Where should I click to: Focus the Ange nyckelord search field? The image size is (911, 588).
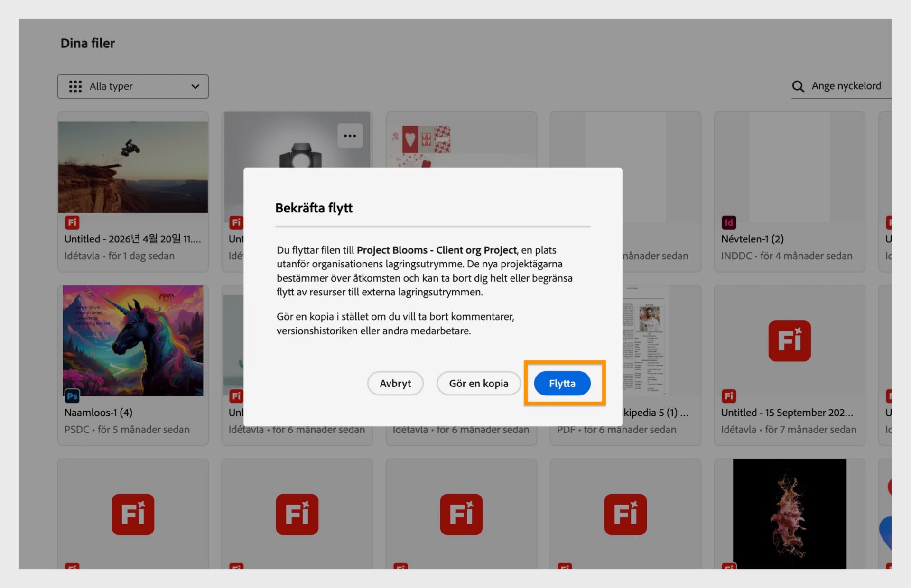(x=841, y=86)
